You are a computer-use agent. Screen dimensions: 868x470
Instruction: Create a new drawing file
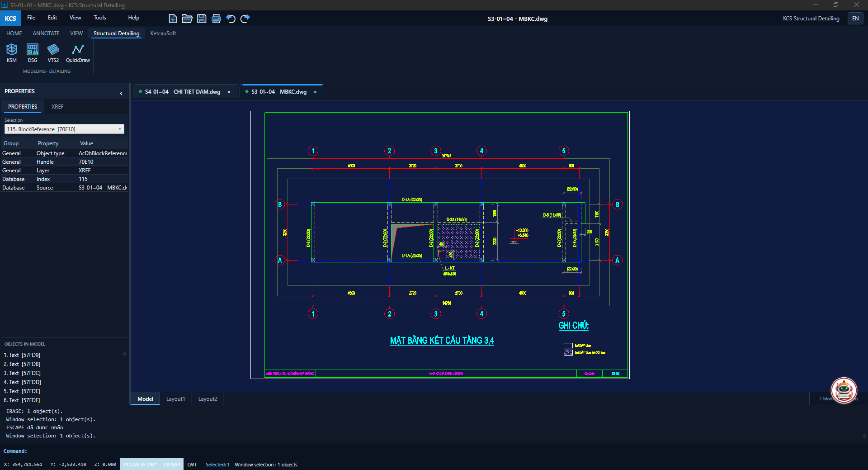click(173, 19)
